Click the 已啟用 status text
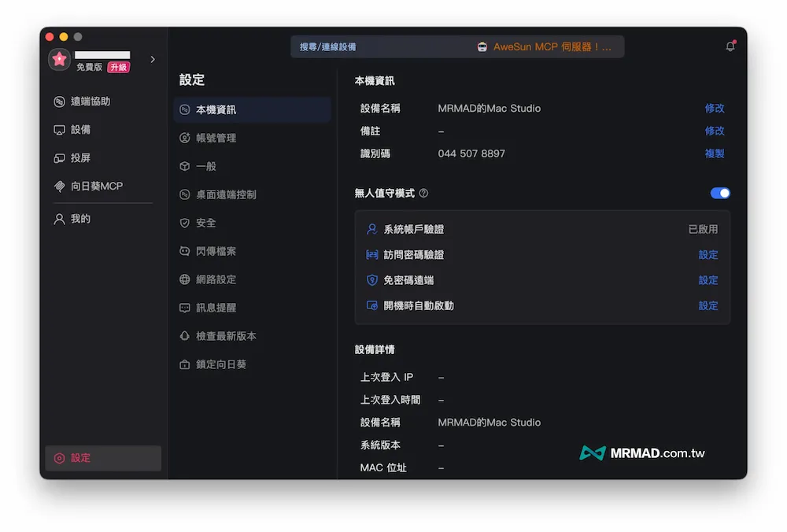Image resolution: width=787 pixels, height=532 pixels. pyautogui.click(x=703, y=229)
